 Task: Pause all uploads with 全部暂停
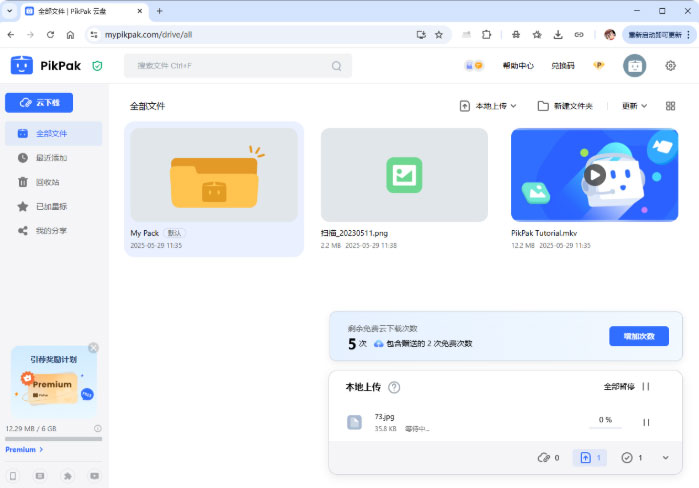(627, 387)
